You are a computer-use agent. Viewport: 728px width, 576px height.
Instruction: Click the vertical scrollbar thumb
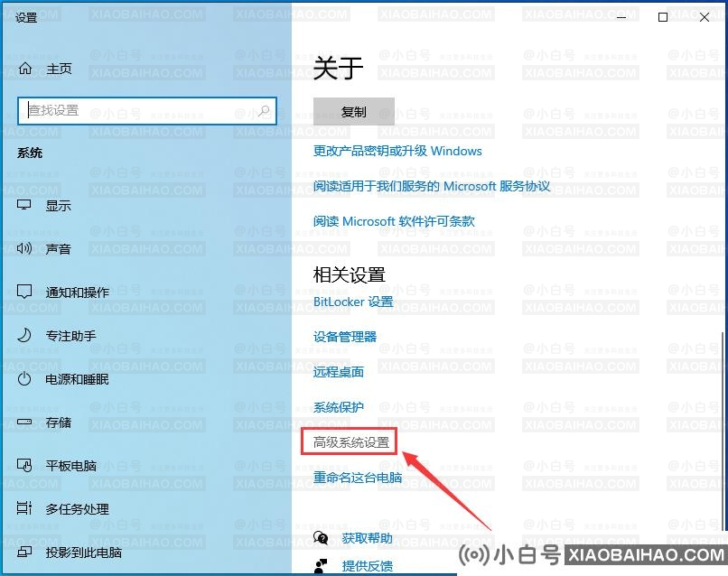tap(723, 432)
